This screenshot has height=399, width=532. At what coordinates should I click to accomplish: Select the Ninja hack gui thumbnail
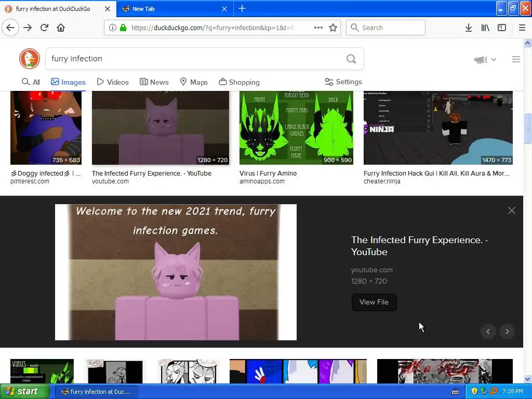click(x=438, y=128)
